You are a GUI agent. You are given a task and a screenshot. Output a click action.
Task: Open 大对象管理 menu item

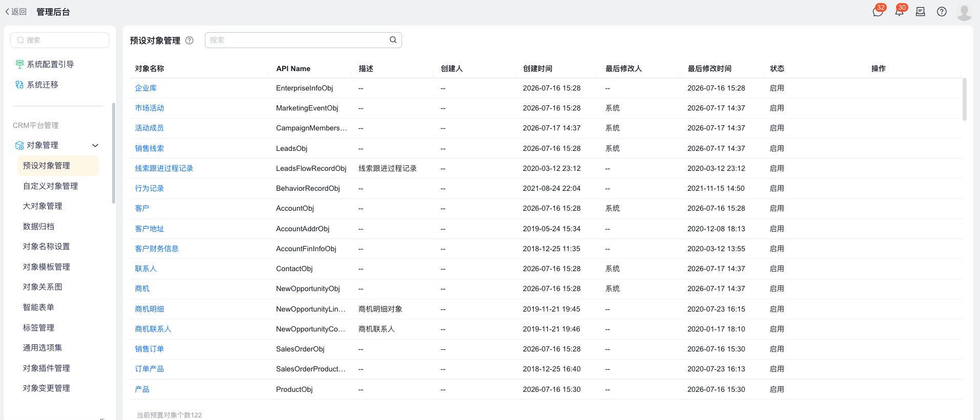pos(42,206)
